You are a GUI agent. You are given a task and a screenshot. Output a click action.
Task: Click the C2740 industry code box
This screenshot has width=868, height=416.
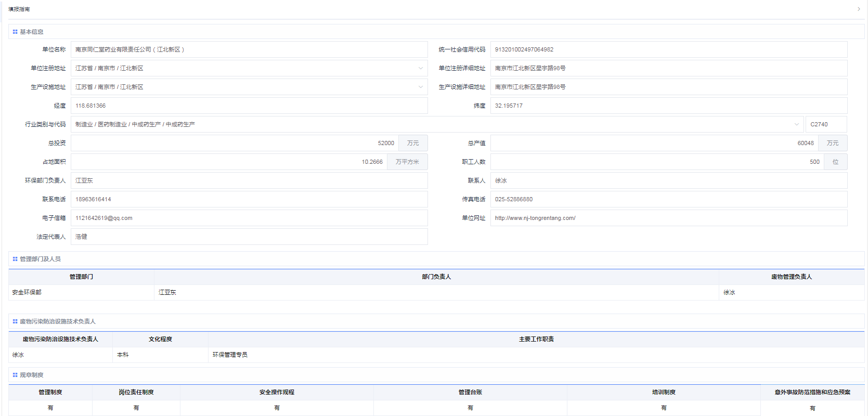[x=826, y=124]
